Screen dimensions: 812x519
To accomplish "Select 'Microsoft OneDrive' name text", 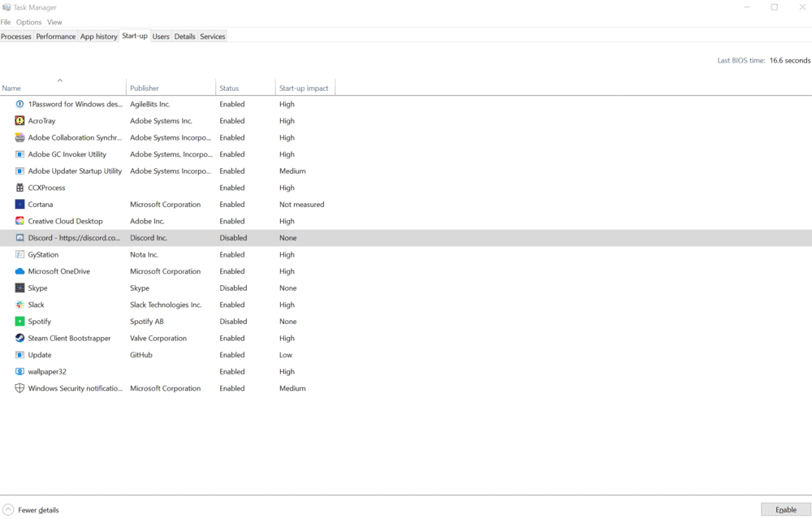I will tap(58, 271).
